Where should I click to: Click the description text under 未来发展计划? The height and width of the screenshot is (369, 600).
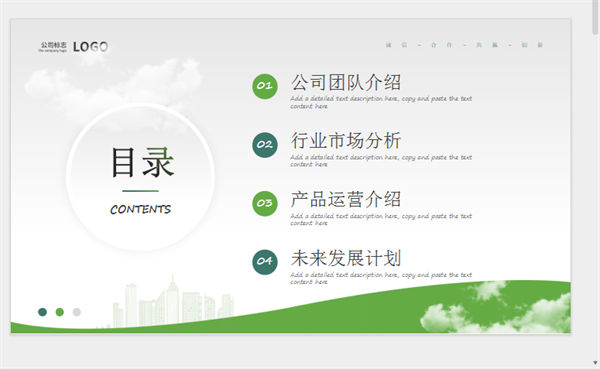381,278
